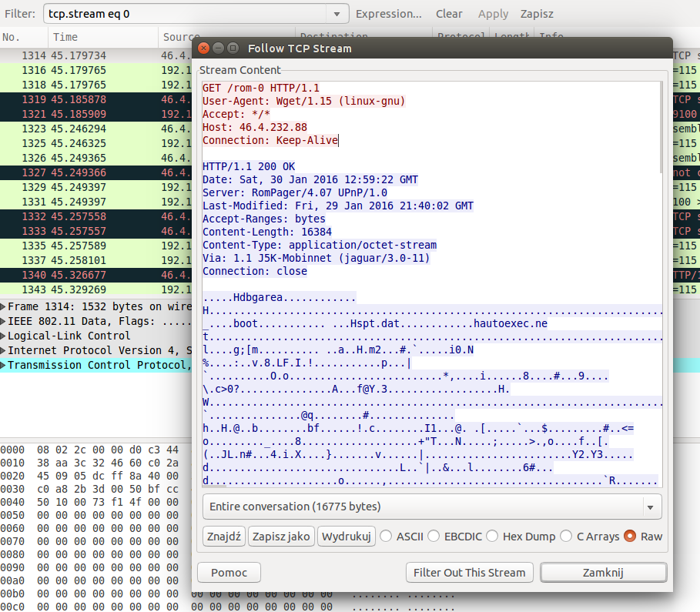Click the Zapisz jako button
700x612 pixels.
pyautogui.click(x=281, y=536)
